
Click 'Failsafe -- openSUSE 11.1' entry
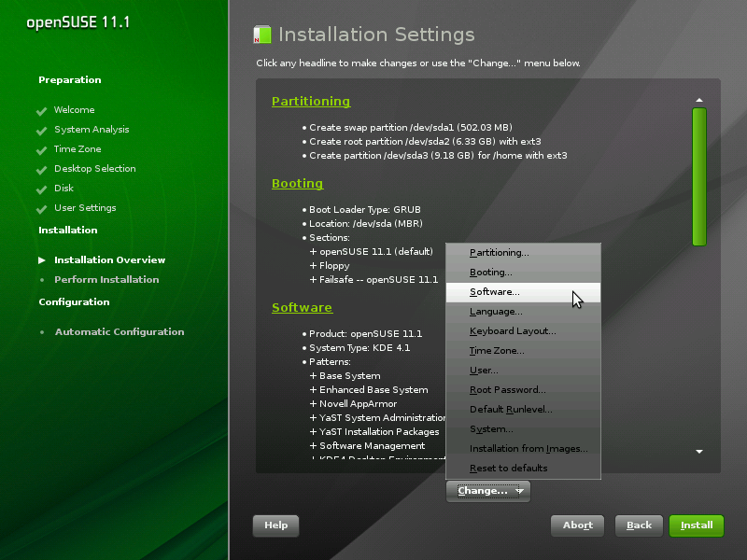[x=378, y=279]
